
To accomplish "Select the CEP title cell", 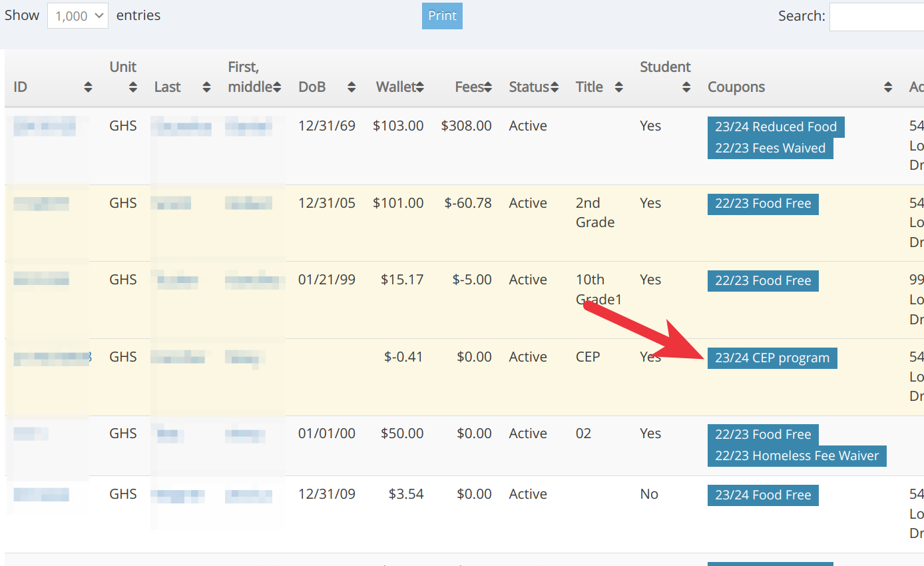I will [588, 357].
